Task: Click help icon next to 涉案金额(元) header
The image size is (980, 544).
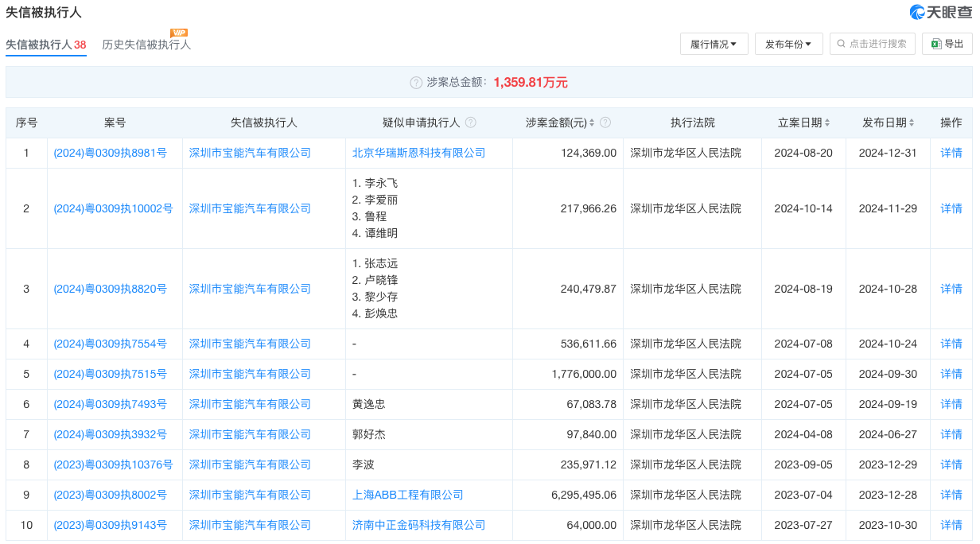Action: click(x=605, y=122)
